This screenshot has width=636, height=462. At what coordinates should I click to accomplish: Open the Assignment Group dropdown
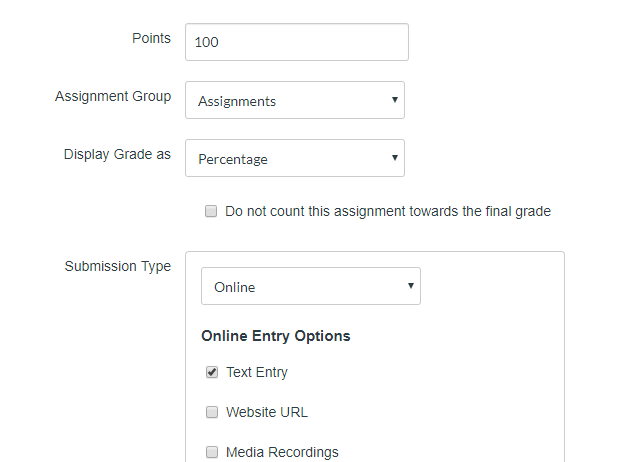[x=294, y=100]
